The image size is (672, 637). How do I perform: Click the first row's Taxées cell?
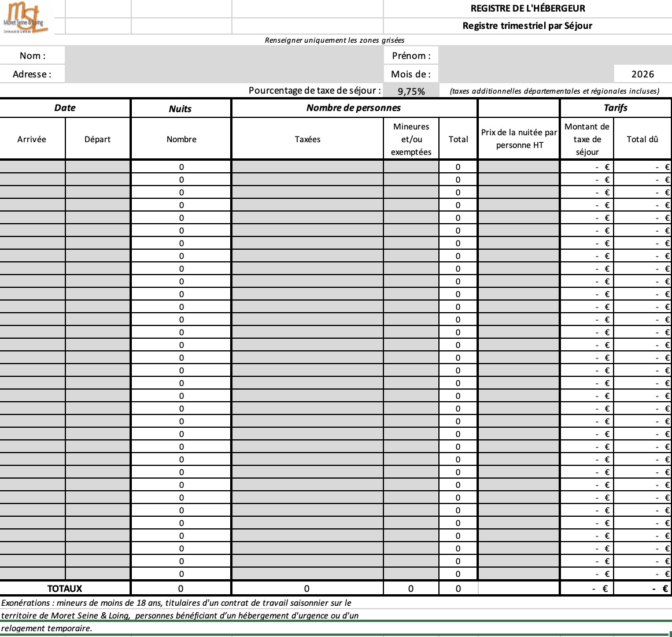(x=307, y=167)
